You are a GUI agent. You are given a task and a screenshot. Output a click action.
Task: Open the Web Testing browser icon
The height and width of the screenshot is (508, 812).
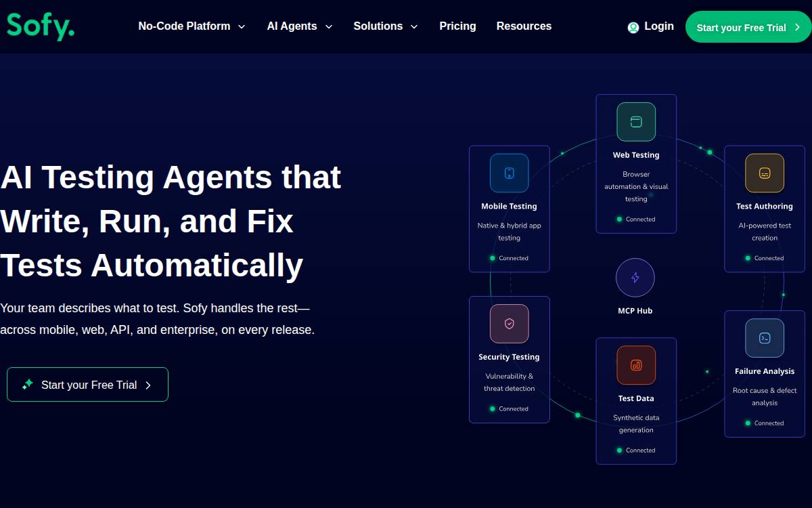pos(636,122)
